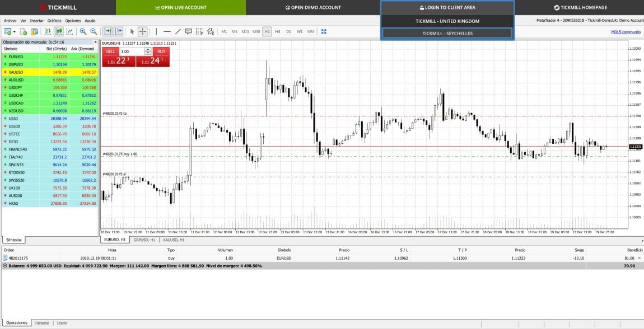Open the Fibonacci retracement tool

click(199, 31)
